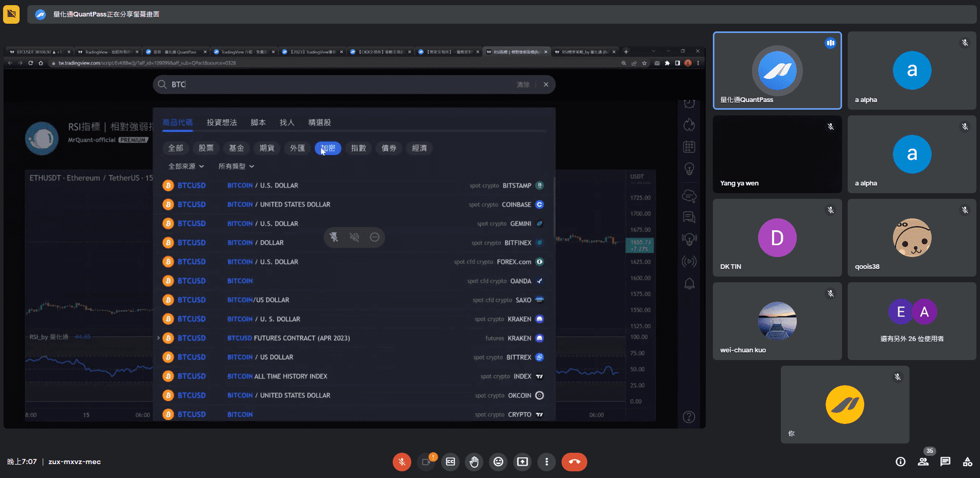Click the 量化通QuantPass participant tile

pyautogui.click(x=777, y=71)
